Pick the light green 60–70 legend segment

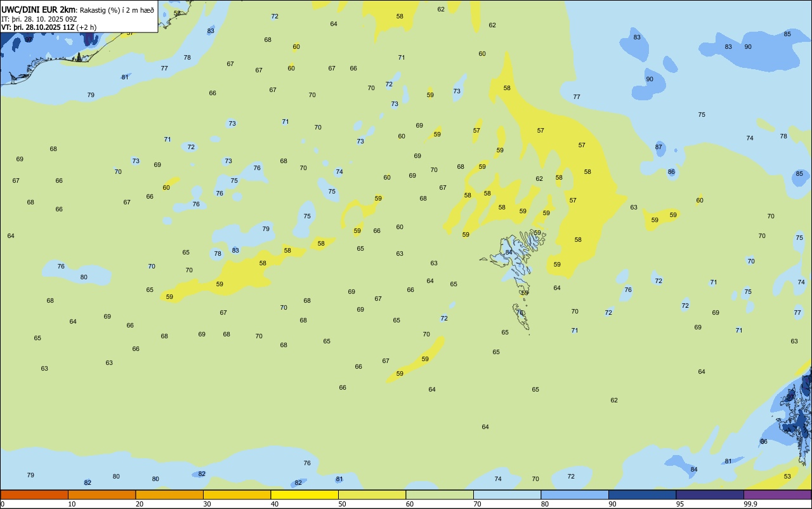[x=440, y=494]
